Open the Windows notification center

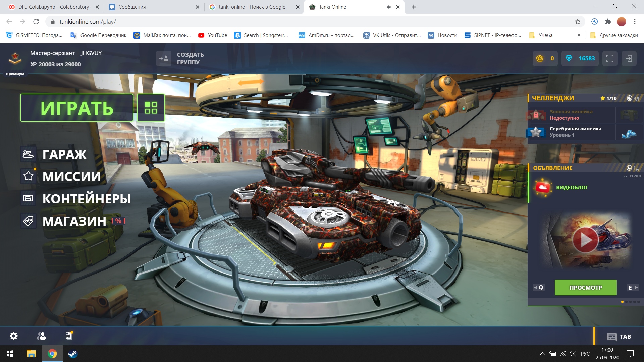point(630,354)
